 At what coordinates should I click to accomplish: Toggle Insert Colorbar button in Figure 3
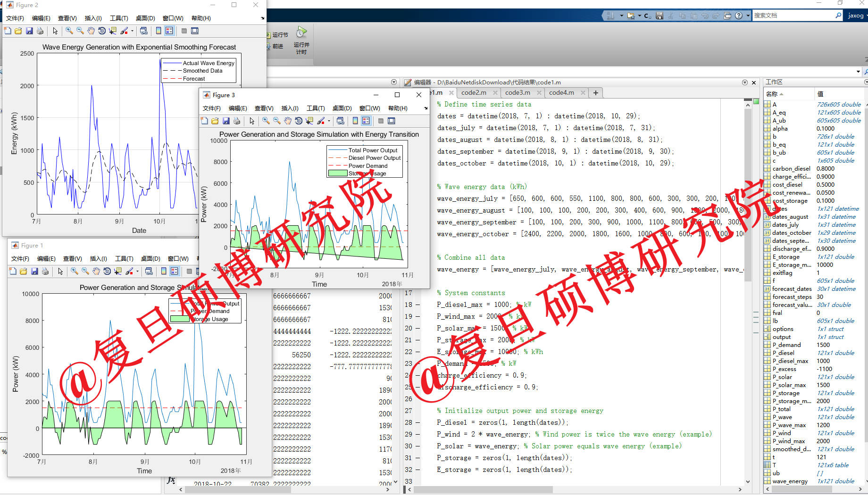[x=355, y=121]
